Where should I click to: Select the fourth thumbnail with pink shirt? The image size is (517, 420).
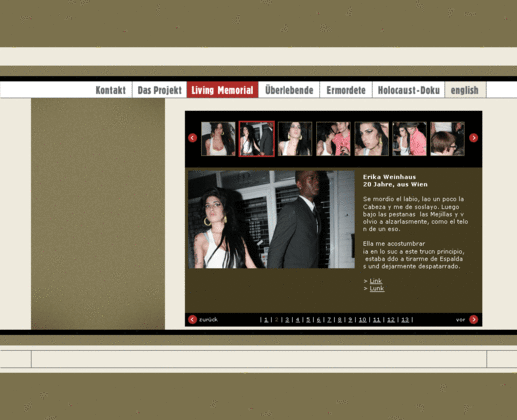point(333,139)
